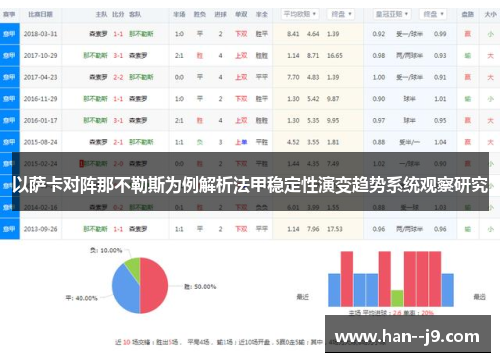Viewport: 500px width, 362px height.
Task: Click odds value 4.52 in 2015-08-24 row
Action: [x=293, y=142]
